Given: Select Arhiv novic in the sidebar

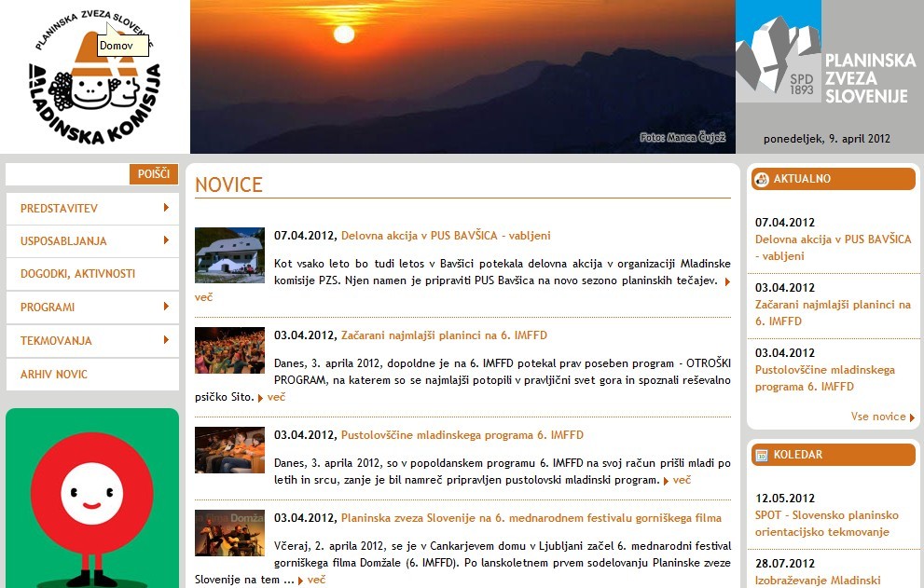Looking at the screenshot, I should point(54,375).
